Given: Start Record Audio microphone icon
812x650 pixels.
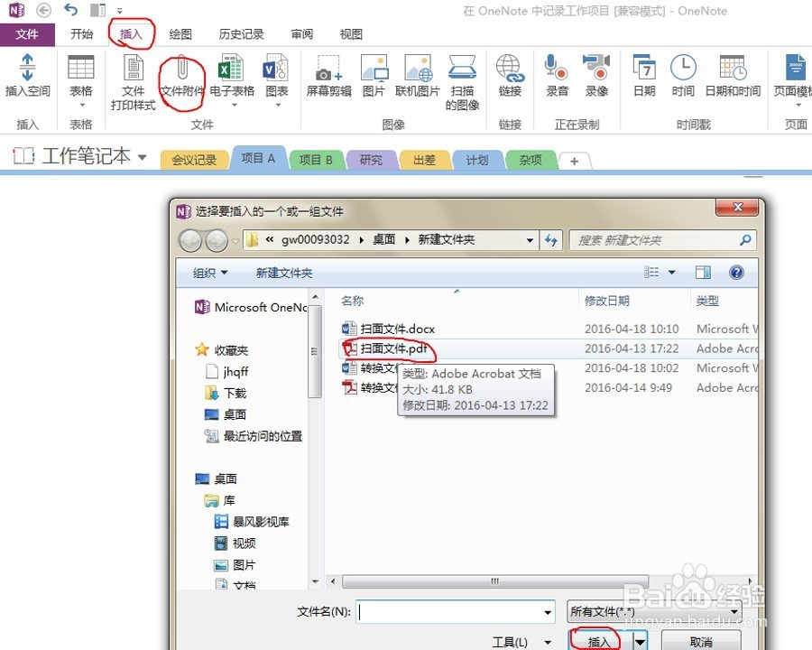Looking at the screenshot, I should pyautogui.click(x=557, y=68).
